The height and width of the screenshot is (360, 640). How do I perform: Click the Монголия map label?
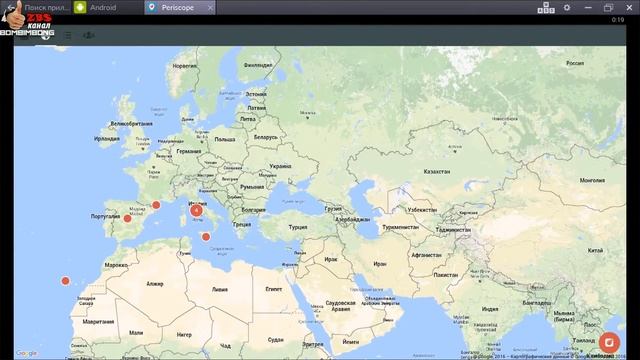[x=592, y=180]
